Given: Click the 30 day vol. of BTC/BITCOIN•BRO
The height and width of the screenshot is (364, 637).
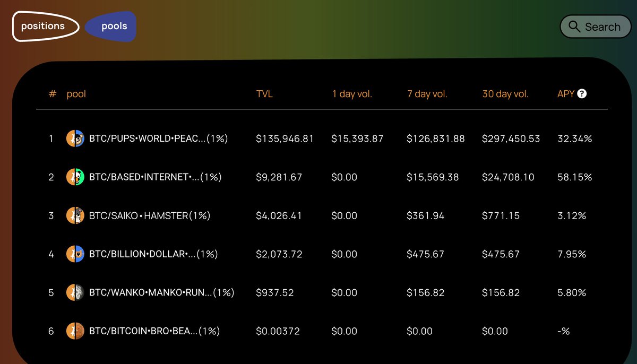Looking at the screenshot, I should click(495, 331).
